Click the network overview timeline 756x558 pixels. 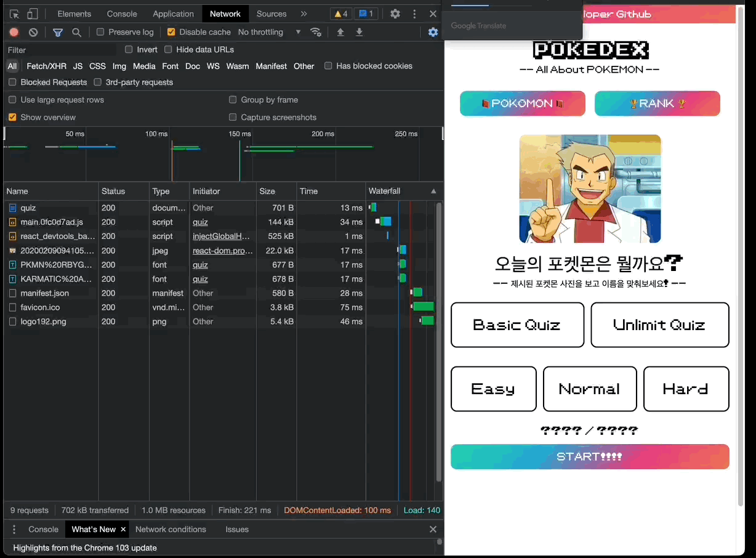pyautogui.click(x=223, y=154)
